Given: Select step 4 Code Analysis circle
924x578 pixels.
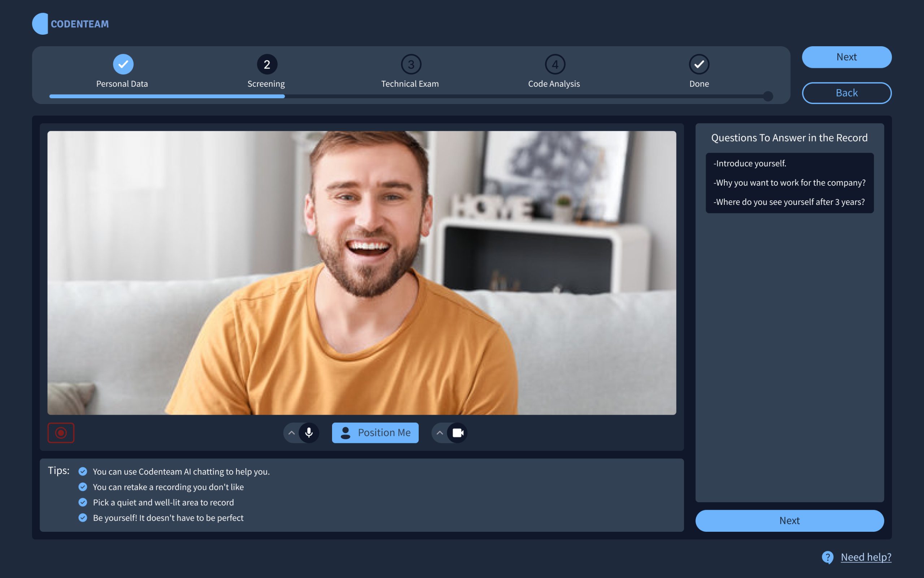Looking at the screenshot, I should point(555,64).
